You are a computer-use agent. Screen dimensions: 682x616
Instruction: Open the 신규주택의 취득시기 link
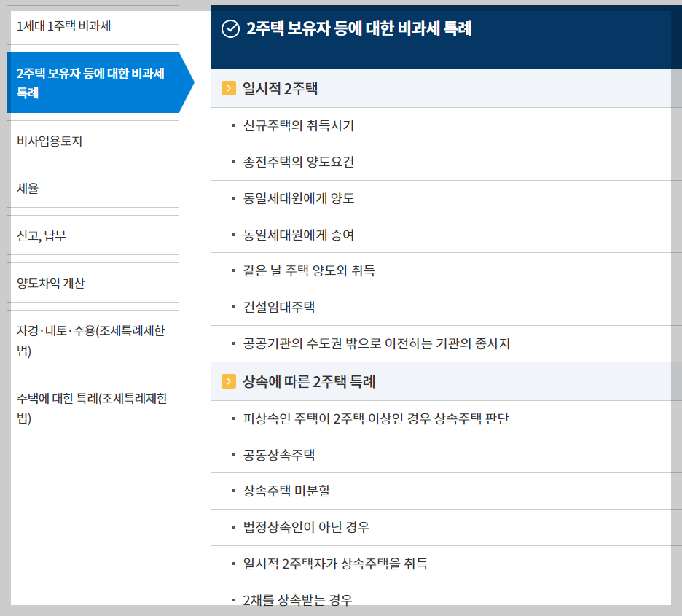coord(299,125)
